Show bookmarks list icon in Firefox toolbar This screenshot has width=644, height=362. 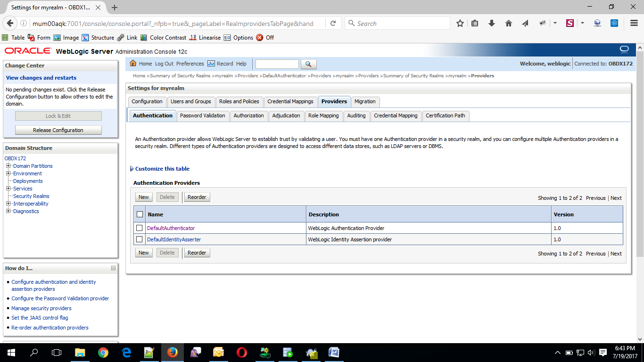(475, 23)
